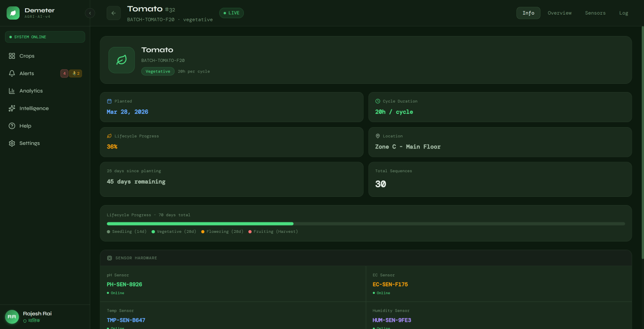This screenshot has height=329, width=644.
Task: Click the lifecycle progress bar
Action: coord(366,224)
